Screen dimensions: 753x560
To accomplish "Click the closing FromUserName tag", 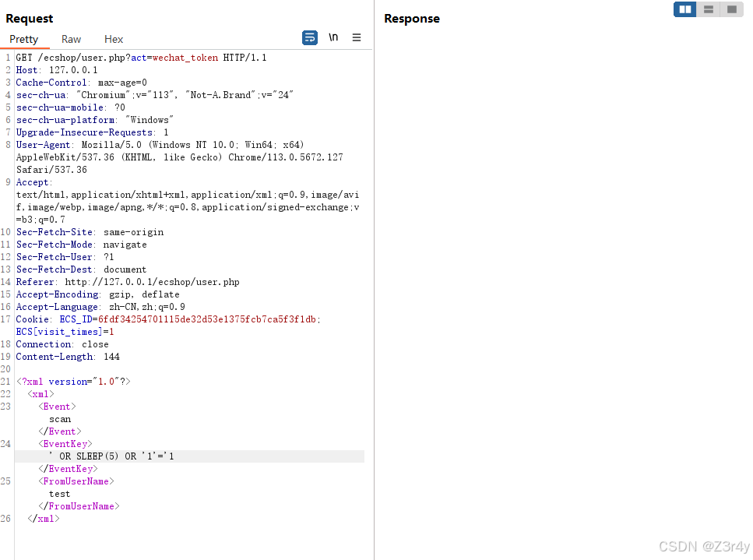I will [79, 507].
